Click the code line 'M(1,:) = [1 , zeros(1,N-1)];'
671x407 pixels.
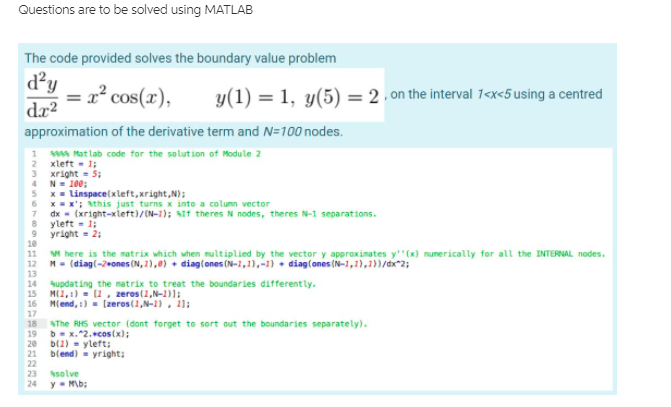(x=116, y=294)
